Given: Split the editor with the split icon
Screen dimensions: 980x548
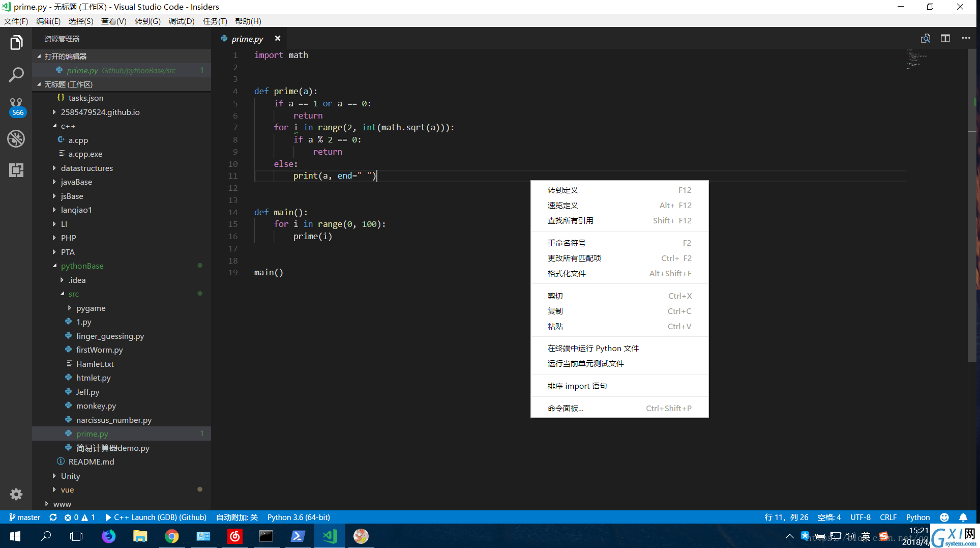Looking at the screenshot, I should coord(945,39).
